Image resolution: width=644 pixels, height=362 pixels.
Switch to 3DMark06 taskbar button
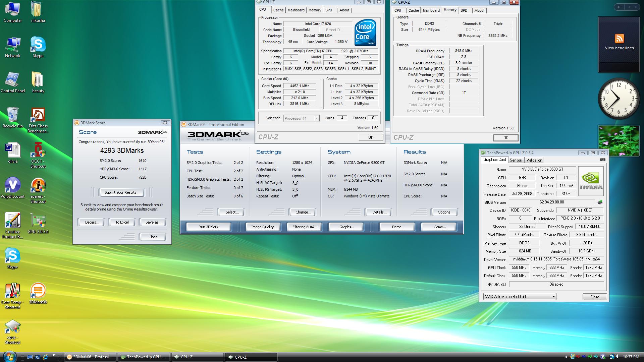click(90, 357)
